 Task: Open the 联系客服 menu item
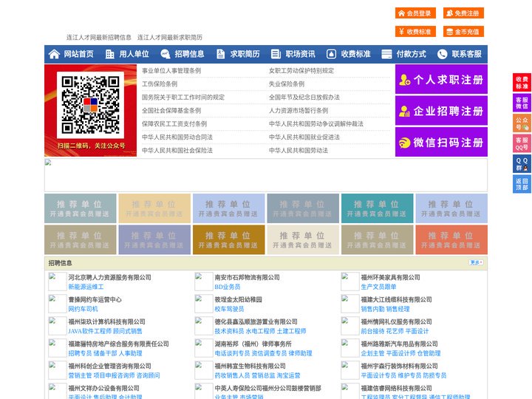point(466,54)
